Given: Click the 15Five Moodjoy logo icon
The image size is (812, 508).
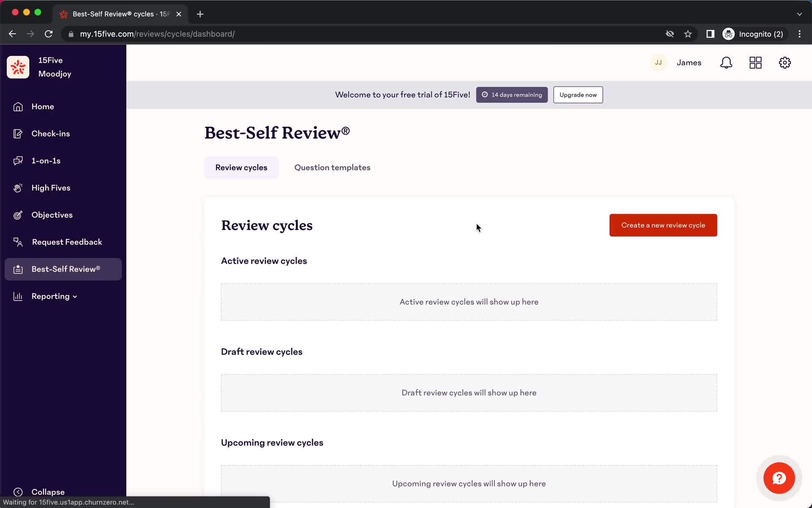Looking at the screenshot, I should coord(18,67).
